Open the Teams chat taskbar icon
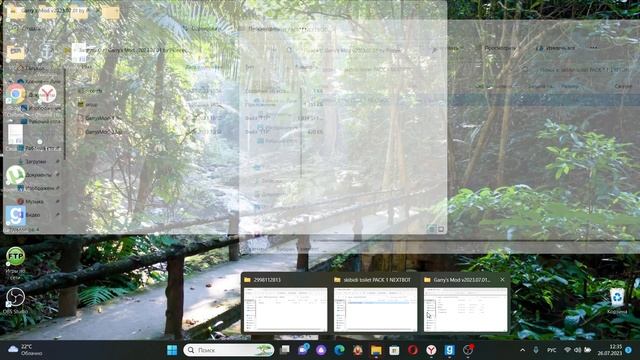Viewport: 640px width, 360px height. pos(303,350)
